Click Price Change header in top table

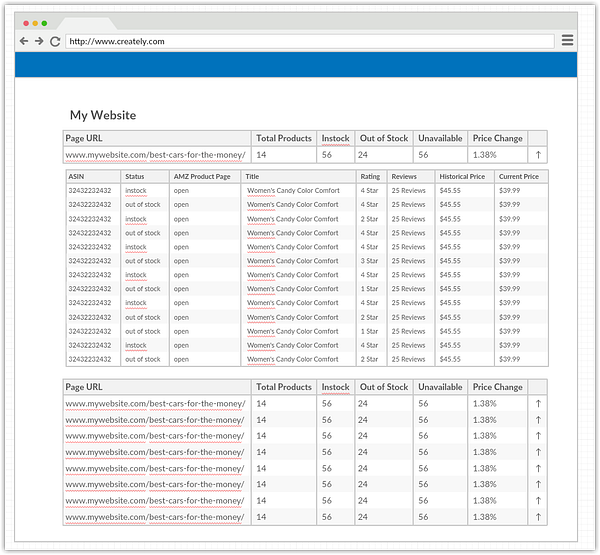click(x=497, y=139)
